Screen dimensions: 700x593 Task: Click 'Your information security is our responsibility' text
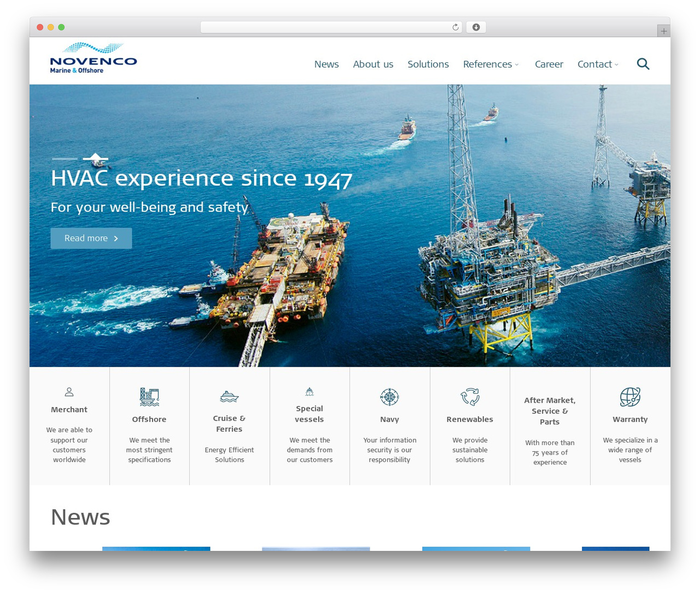tap(389, 450)
